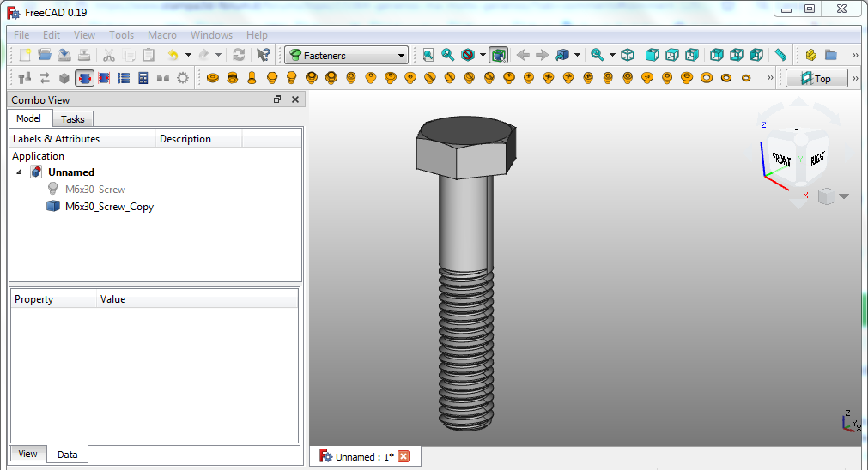Toggle the highlighted match-types fastener button
The height and width of the screenshot is (470, 868).
click(x=84, y=78)
